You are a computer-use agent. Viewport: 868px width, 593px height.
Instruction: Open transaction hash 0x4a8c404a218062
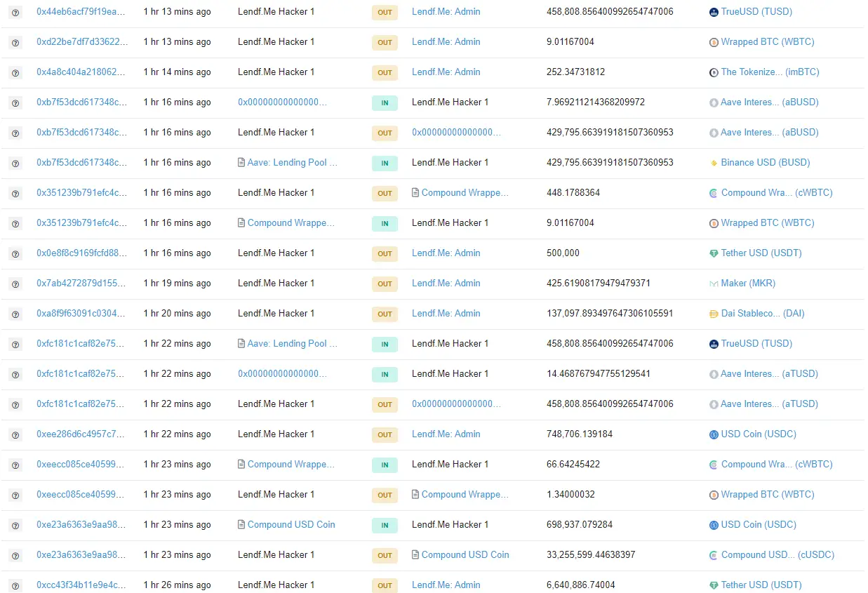(82, 72)
